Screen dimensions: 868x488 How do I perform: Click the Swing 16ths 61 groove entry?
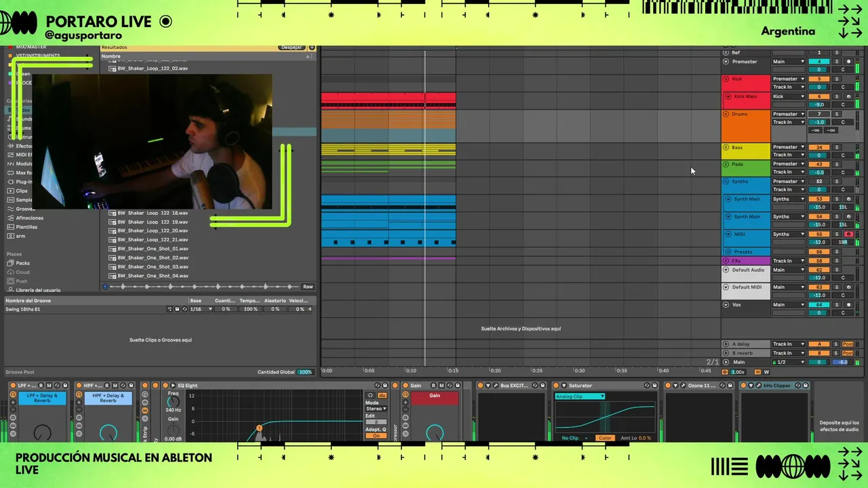[23, 309]
